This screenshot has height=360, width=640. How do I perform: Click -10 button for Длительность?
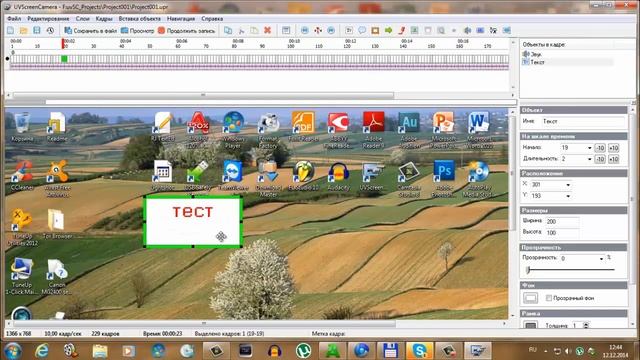[x=600, y=159]
